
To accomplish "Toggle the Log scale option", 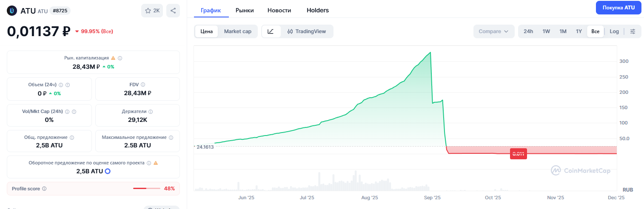I will coord(614,31).
